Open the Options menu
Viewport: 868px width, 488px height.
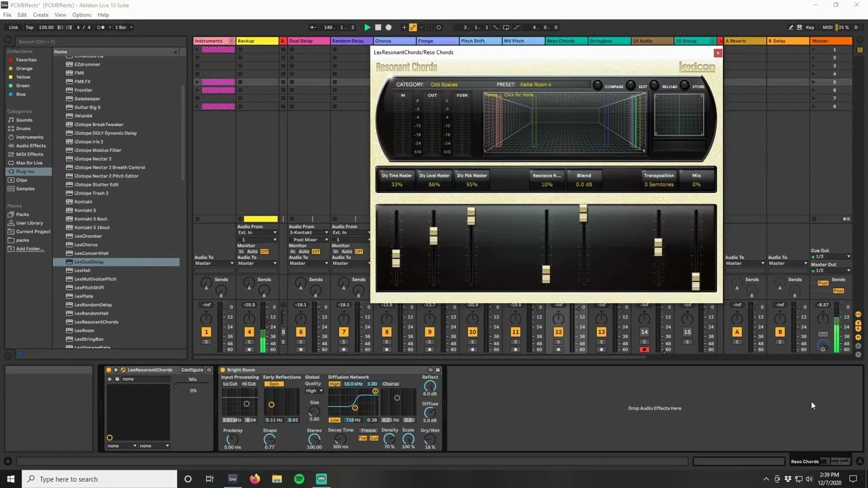[x=81, y=15]
